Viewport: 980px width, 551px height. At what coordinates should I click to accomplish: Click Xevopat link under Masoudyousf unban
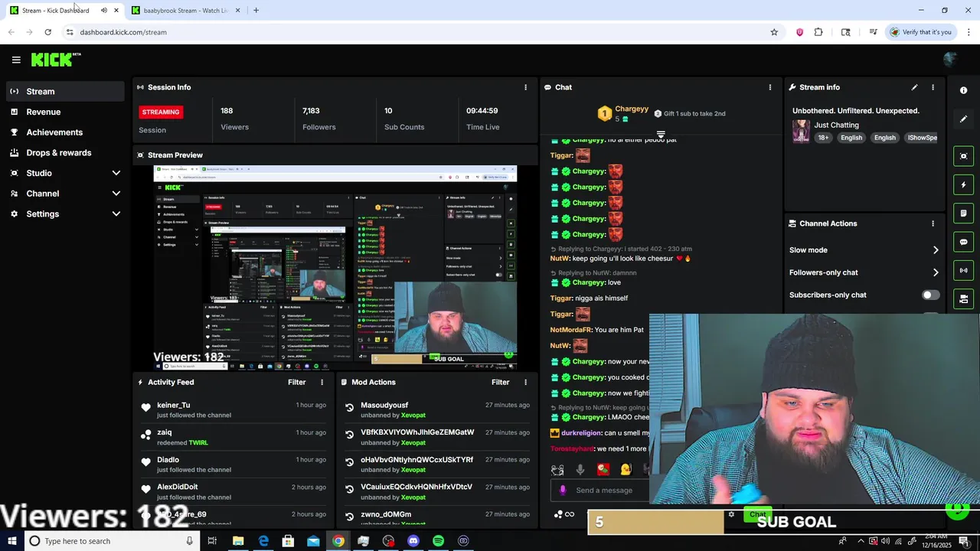(413, 416)
